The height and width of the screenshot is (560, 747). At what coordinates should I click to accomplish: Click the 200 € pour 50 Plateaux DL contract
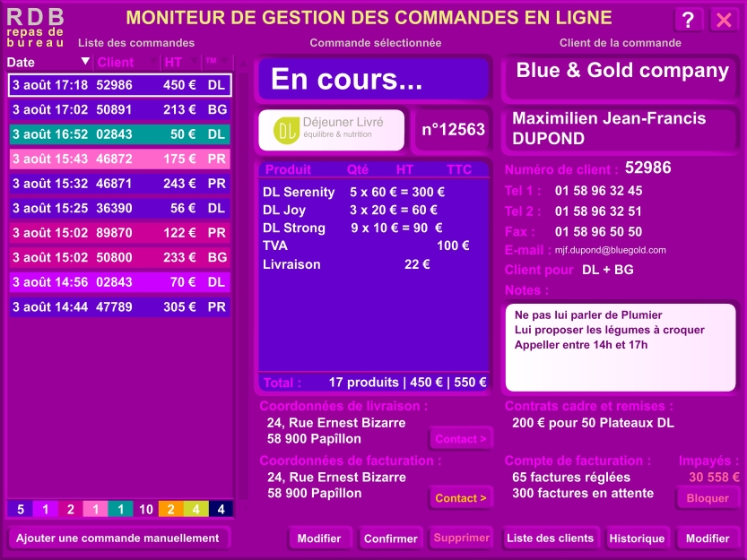coord(593,423)
